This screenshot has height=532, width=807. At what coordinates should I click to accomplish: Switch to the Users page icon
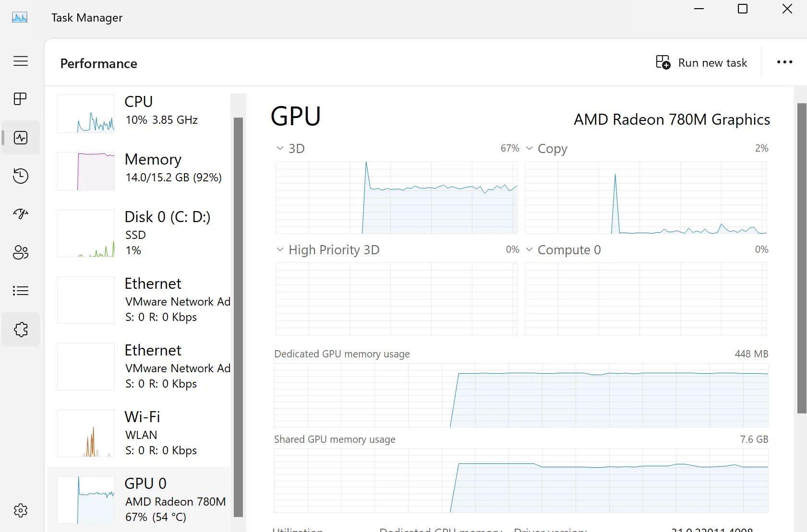pyautogui.click(x=21, y=252)
